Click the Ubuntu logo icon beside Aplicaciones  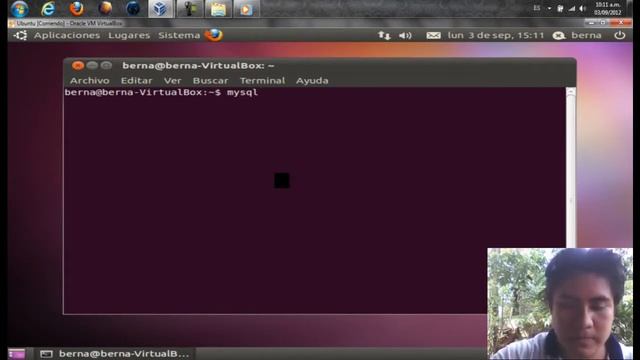click(x=20, y=36)
